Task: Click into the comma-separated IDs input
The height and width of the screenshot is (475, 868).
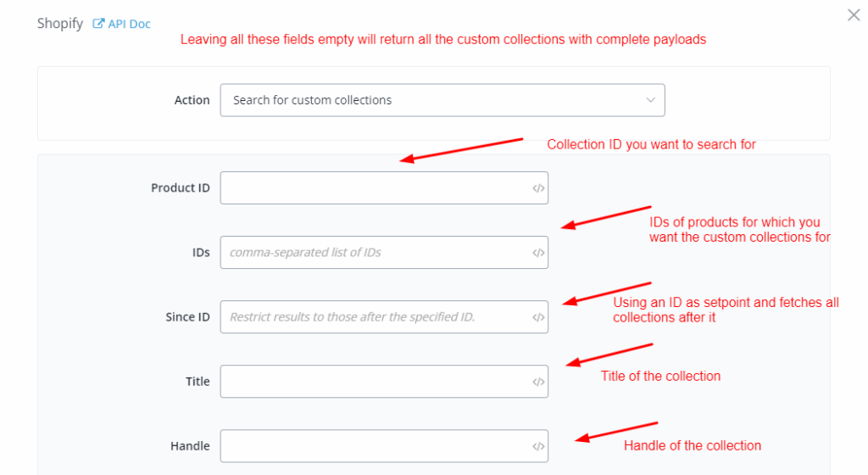Action: (373, 253)
